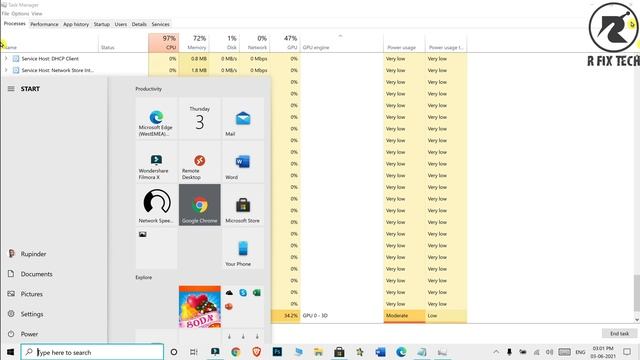The width and height of the screenshot is (640, 360).
Task: Open the touch keyboard tray icon
Action: pos(564,352)
